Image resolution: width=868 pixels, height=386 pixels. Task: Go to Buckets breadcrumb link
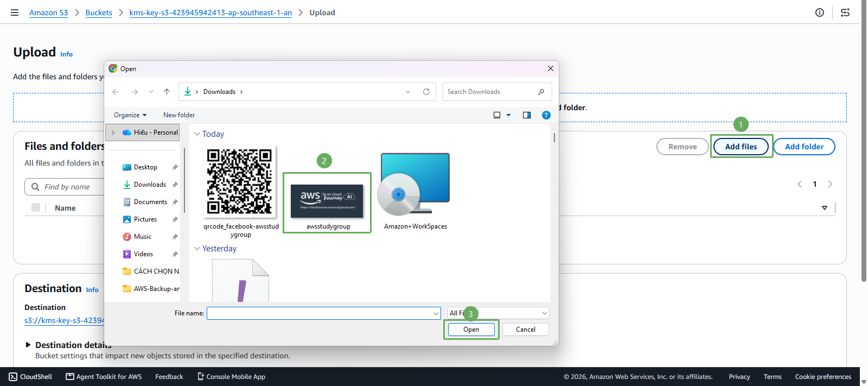[x=99, y=12]
